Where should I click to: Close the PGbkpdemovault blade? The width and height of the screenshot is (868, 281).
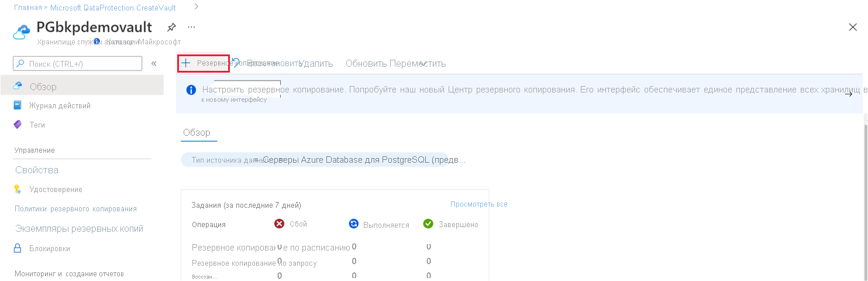point(853,27)
